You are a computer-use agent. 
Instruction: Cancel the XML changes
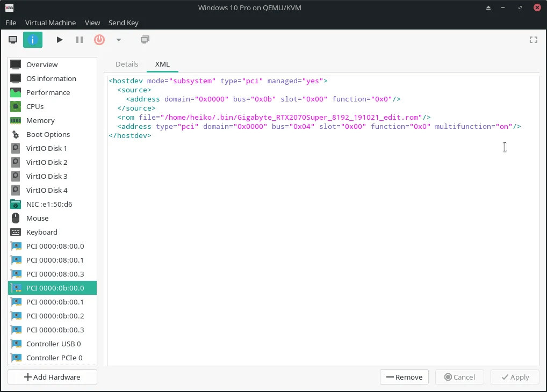click(x=459, y=377)
